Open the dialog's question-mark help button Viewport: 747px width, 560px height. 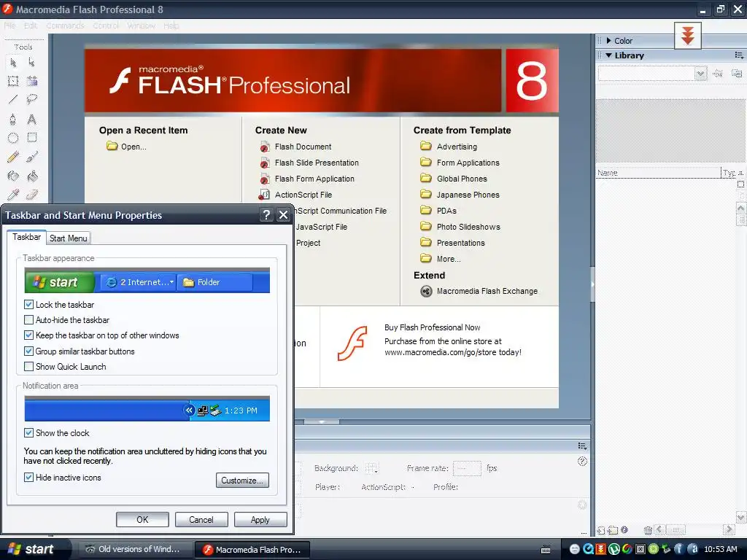point(266,215)
